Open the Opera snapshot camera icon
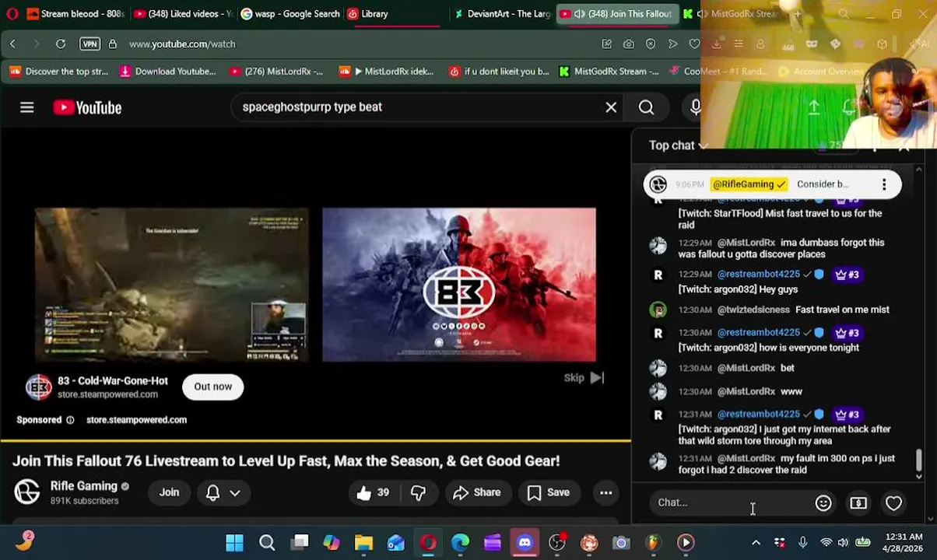The height and width of the screenshot is (560, 937). click(x=628, y=44)
